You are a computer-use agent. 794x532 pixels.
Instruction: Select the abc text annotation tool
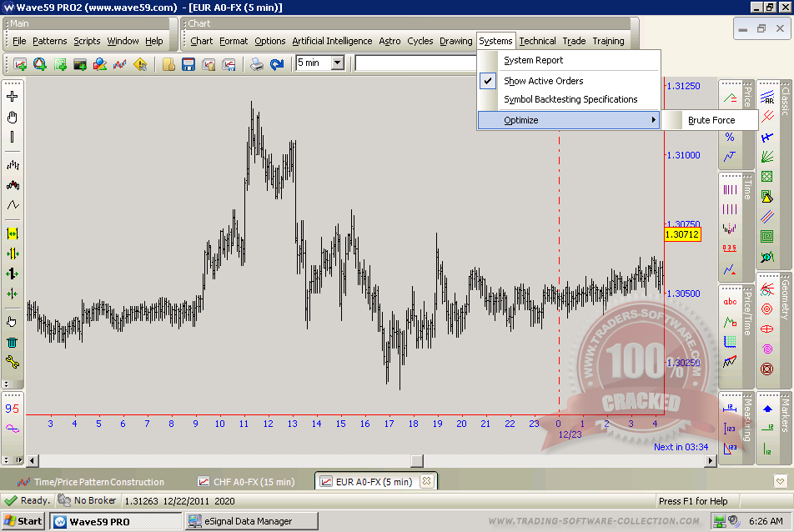tap(730, 302)
